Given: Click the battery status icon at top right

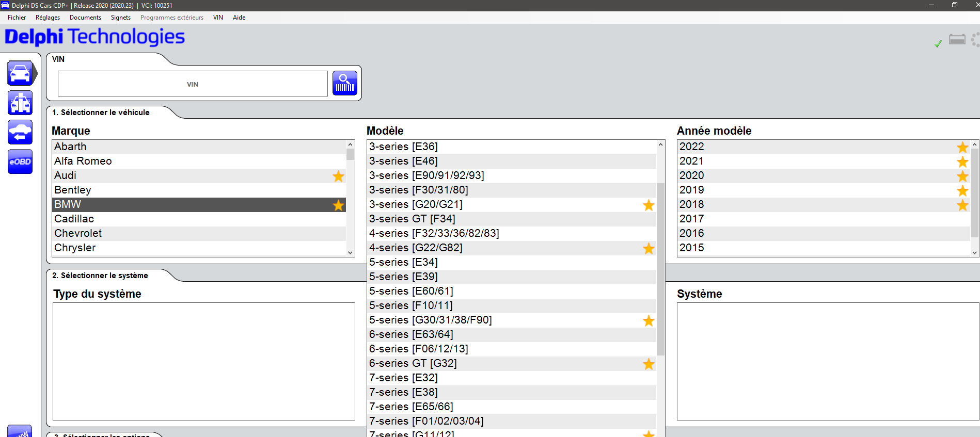Looking at the screenshot, I should coord(957,40).
